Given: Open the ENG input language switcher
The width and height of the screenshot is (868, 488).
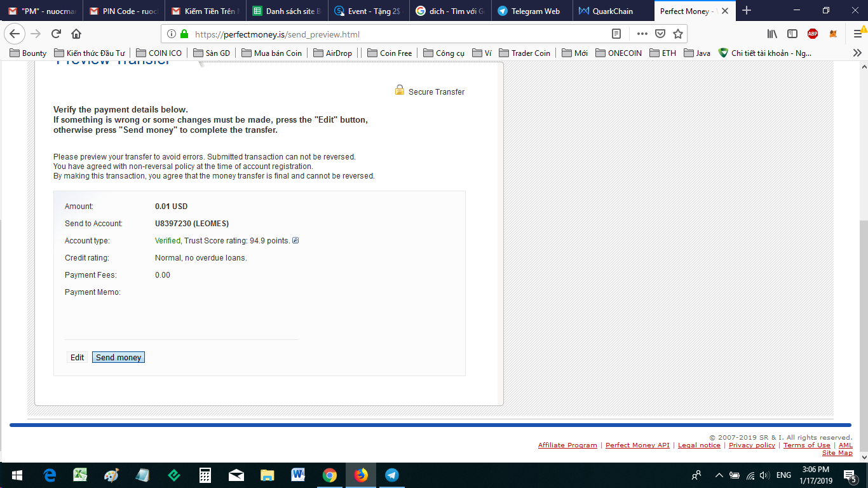Looking at the screenshot, I should [783, 475].
